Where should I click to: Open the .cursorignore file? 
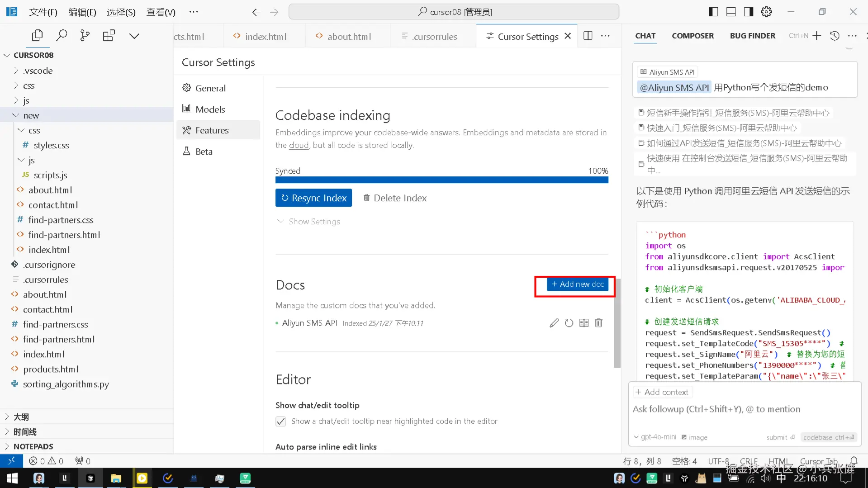click(49, 265)
